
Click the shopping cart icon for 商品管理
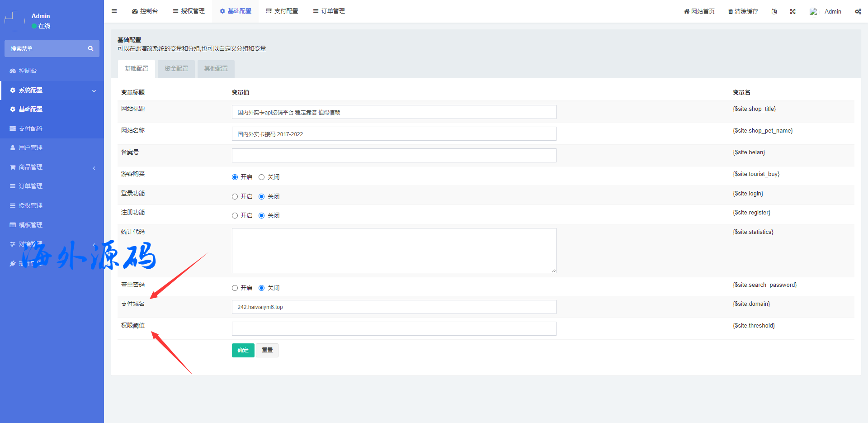13,167
